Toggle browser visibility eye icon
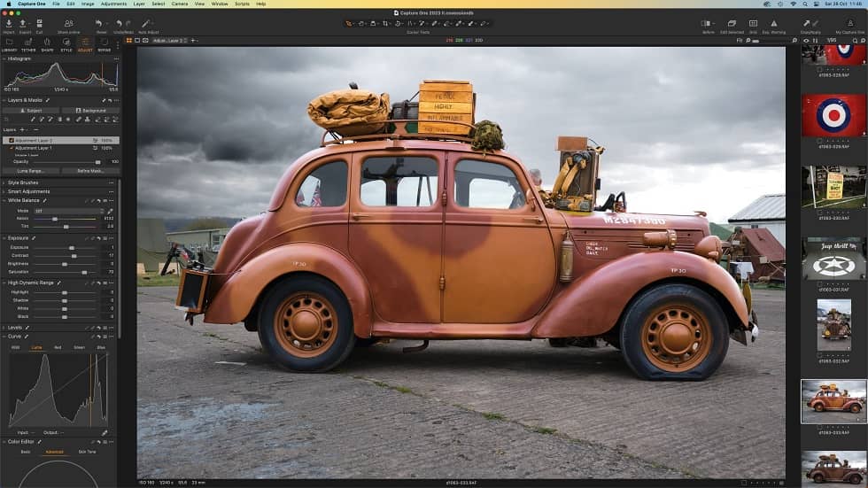The image size is (868, 488). [806, 41]
